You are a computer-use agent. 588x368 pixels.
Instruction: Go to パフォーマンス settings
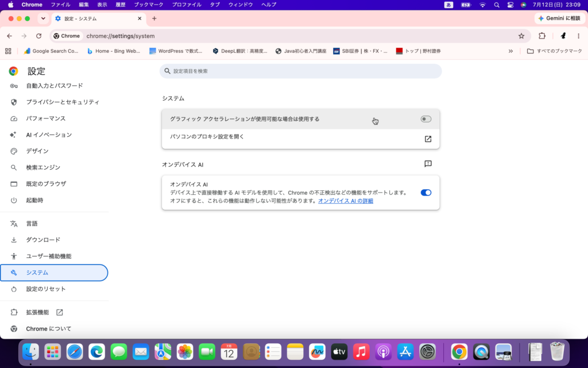pos(55,118)
